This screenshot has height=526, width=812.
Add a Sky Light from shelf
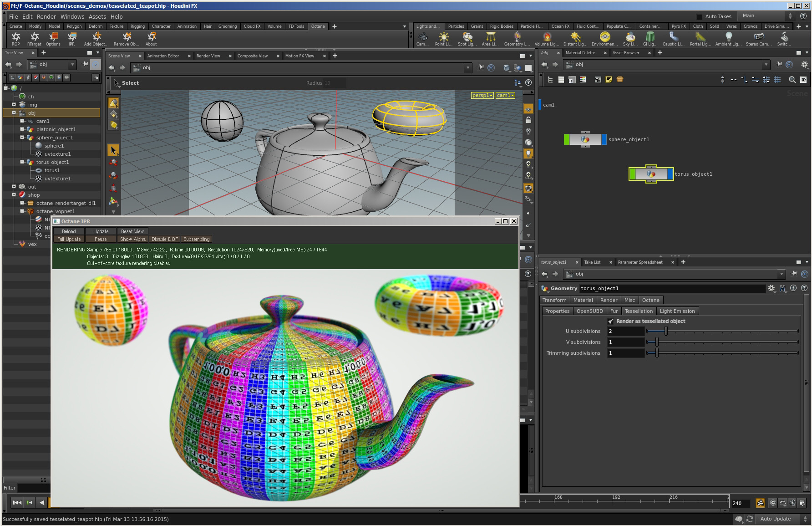[x=630, y=39]
